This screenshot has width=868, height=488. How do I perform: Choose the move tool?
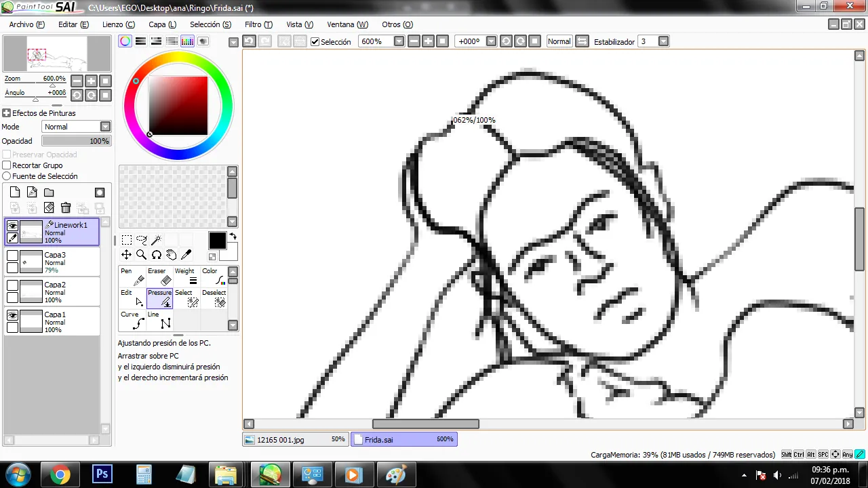(x=127, y=255)
